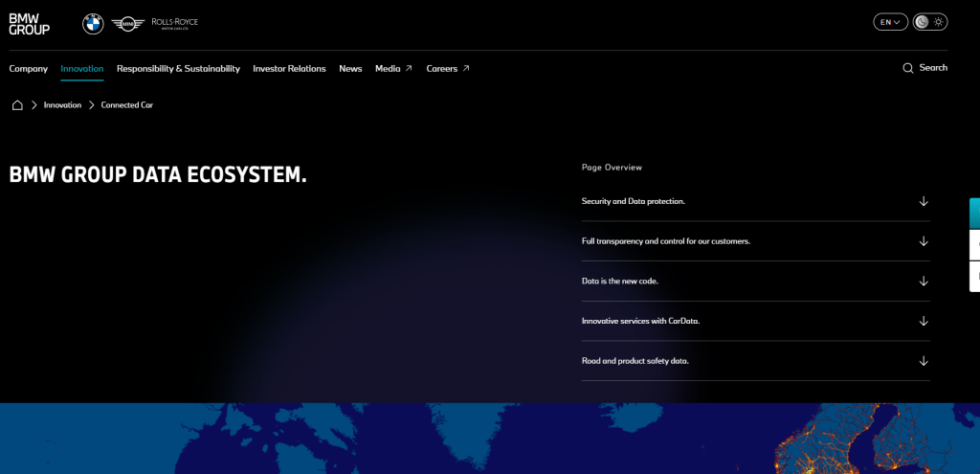Switch to light mode sun icon
This screenshot has width=980, height=474.
coord(938,22)
